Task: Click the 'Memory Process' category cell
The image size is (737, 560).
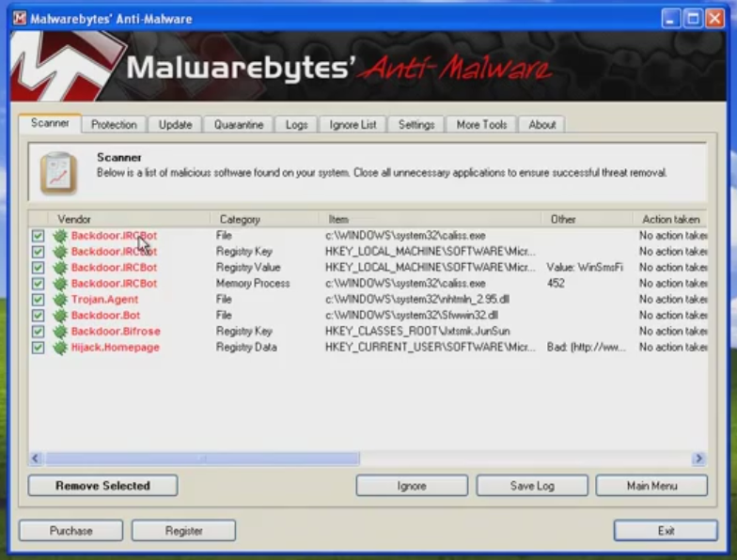Action: (253, 284)
